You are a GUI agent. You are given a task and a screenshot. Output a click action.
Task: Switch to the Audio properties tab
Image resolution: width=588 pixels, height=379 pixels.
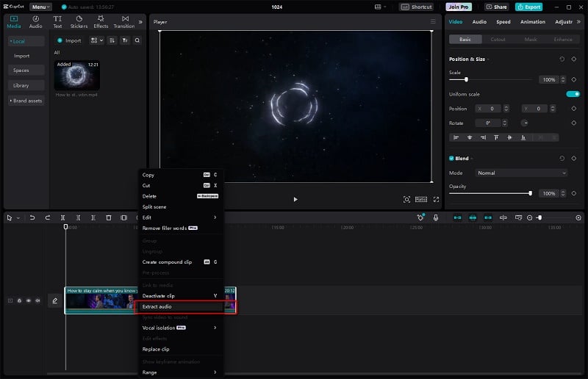pos(479,22)
